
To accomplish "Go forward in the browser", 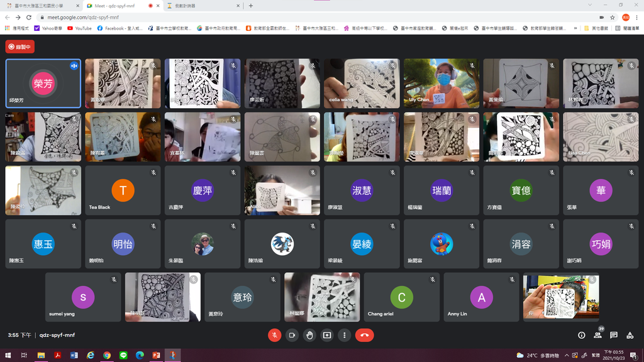I will 18,17.
